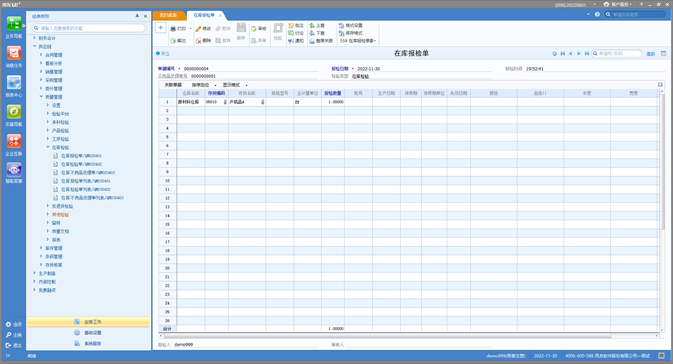Click the 选项 gear icon at bottom-left
673x364 pixels.
(x=8, y=325)
